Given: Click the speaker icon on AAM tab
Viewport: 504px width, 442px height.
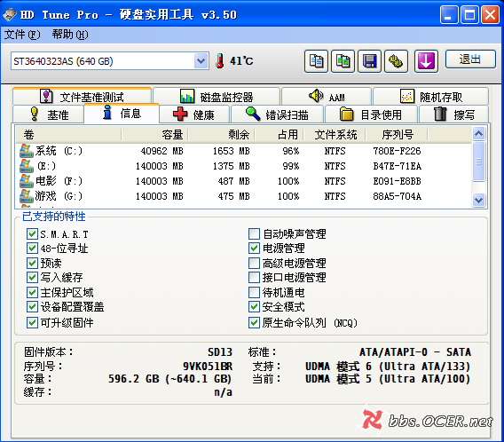Looking at the screenshot, I should point(316,96).
